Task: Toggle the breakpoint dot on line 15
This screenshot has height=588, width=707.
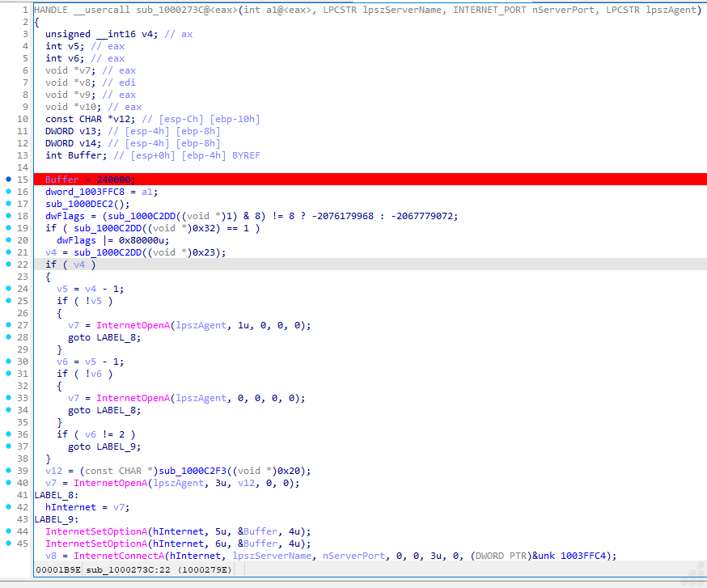Action: pos(8,179)
